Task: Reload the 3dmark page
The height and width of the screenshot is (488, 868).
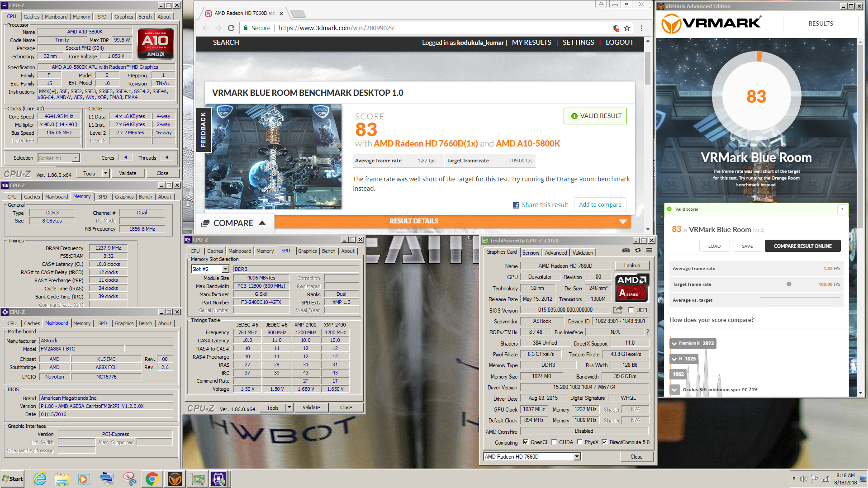Action: tap(231, 28)
